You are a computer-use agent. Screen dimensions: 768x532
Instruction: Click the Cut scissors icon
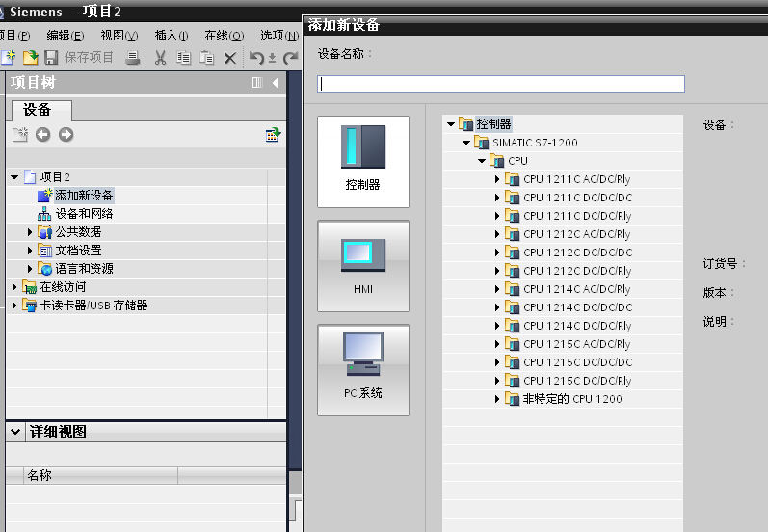(160, 58)
